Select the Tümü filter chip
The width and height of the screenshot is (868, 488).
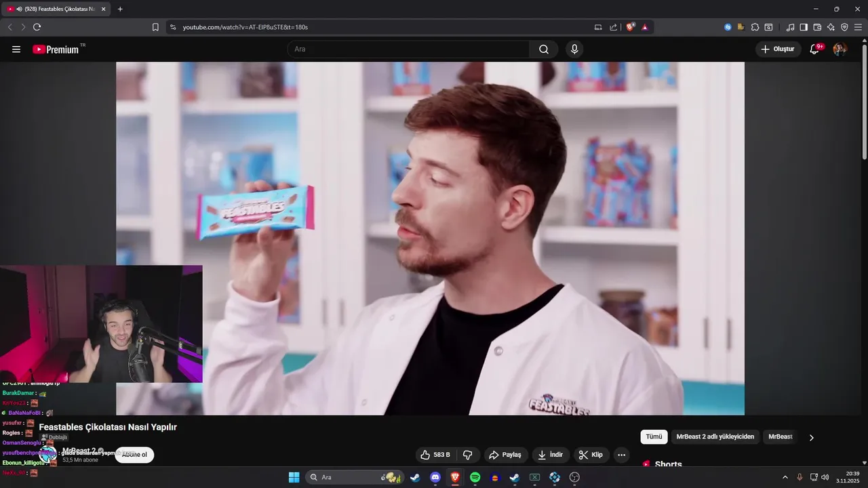[654, 437]
